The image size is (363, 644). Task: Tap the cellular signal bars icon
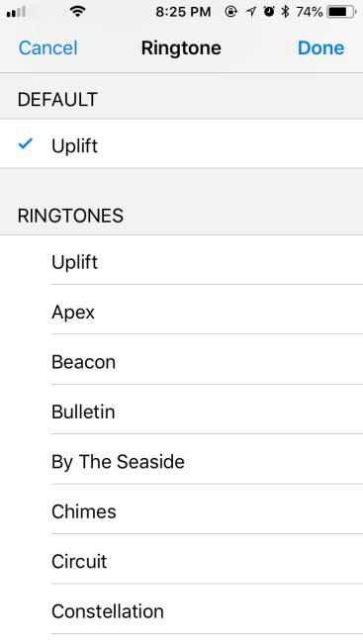coord(17,12)
